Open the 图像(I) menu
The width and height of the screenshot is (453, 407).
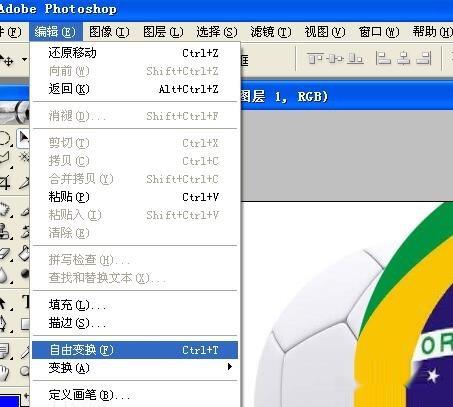coord(109,32)
